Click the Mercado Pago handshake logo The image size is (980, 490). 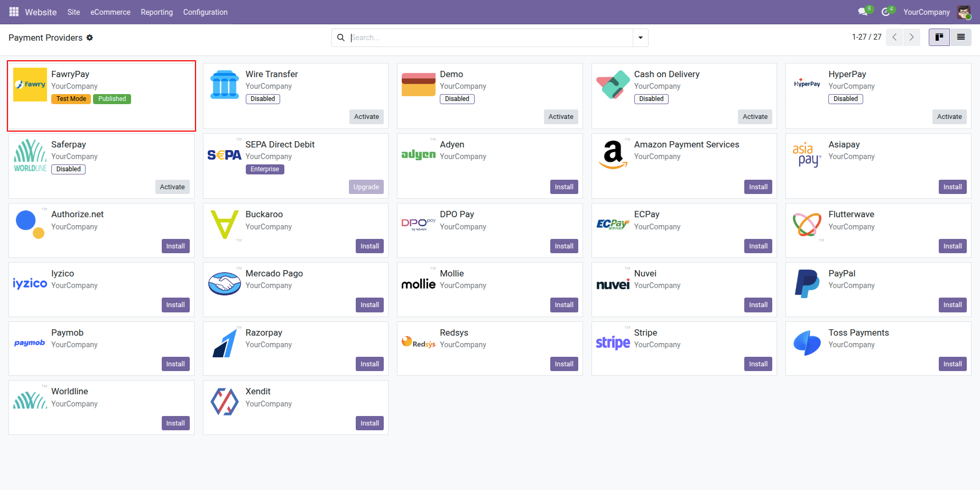tap(225, 284)
